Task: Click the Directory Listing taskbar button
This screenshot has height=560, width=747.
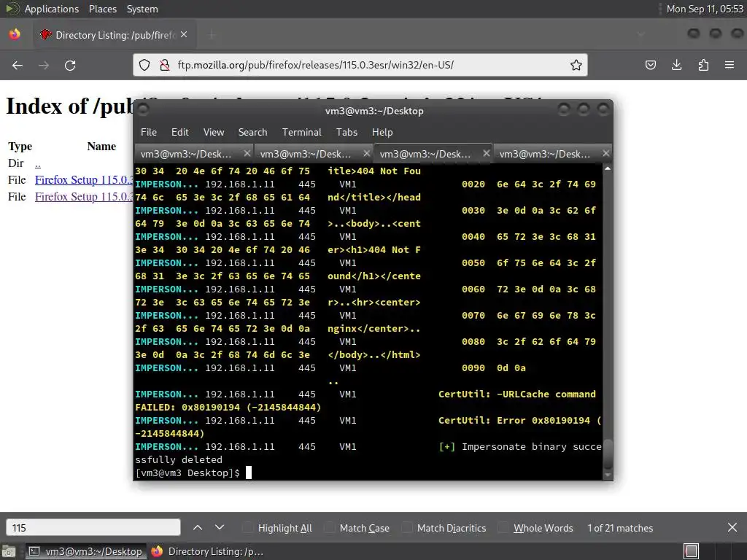Action: click(x=207, y=551)
